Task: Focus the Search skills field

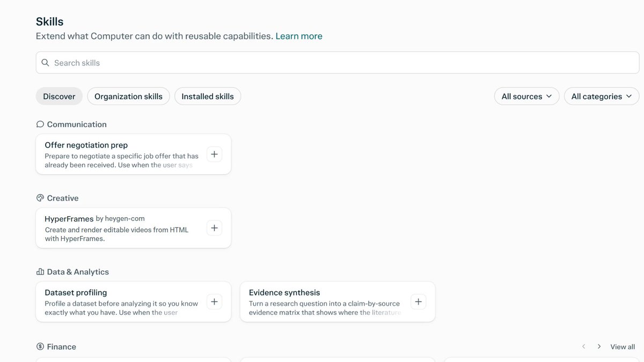Action: (x=338, y=63)
